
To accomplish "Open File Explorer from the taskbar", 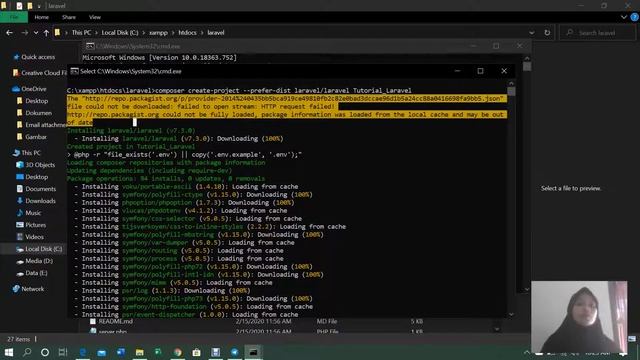I will coord(140,352).
